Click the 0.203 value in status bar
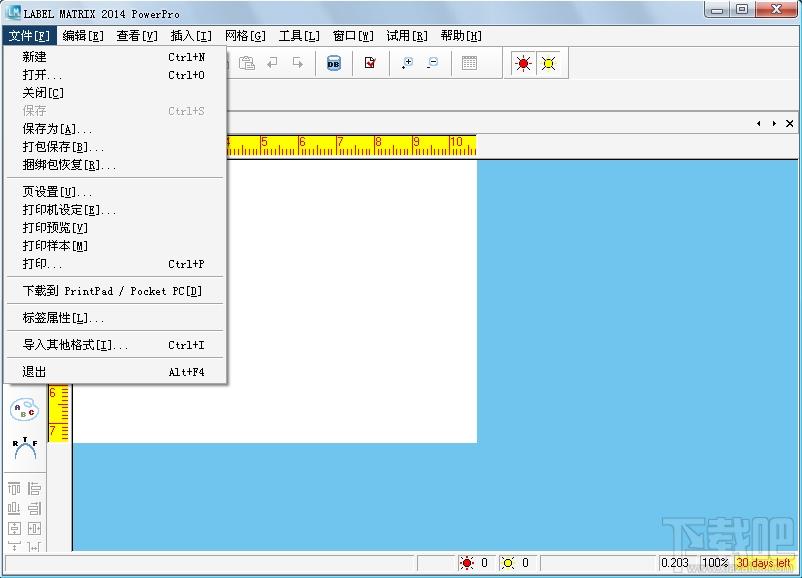Image resolution: width=802 pixels, height=578 pixels. (675, 563)
